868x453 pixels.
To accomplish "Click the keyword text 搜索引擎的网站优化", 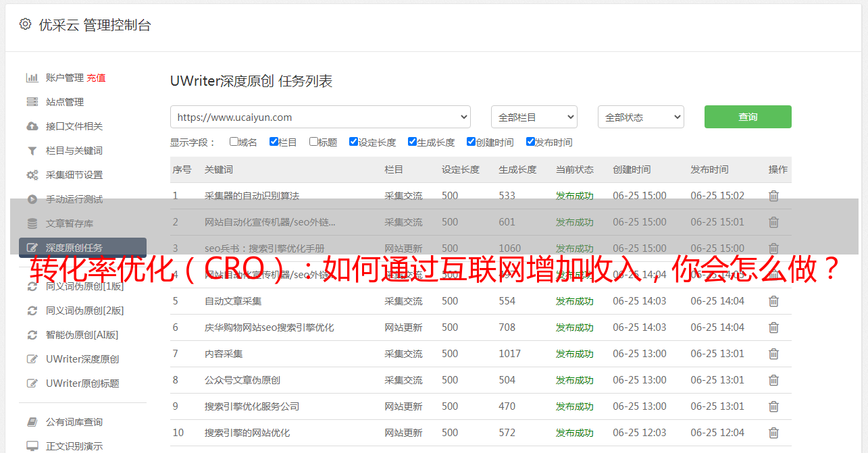I will click(247, 433).
